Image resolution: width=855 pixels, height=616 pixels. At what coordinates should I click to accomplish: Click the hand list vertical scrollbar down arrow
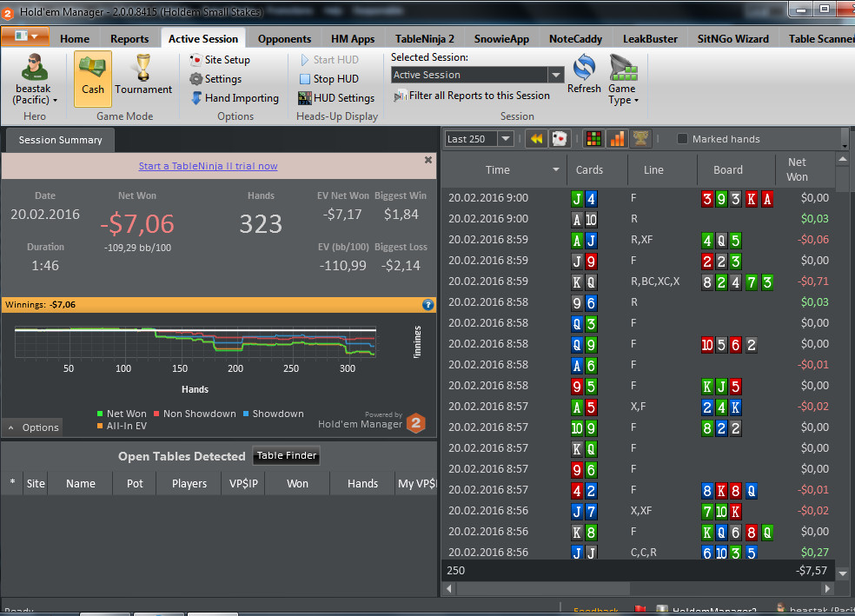(x=843, y=573)
